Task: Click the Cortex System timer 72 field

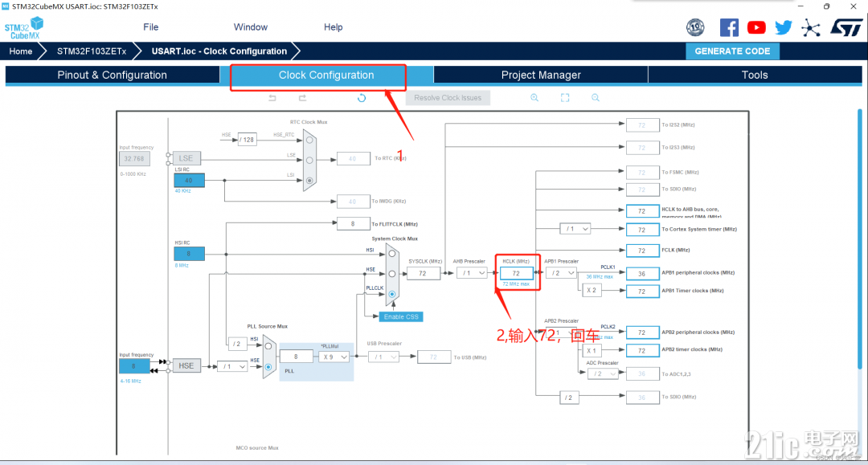Action: pyautogui.click(x=642, y=230)
